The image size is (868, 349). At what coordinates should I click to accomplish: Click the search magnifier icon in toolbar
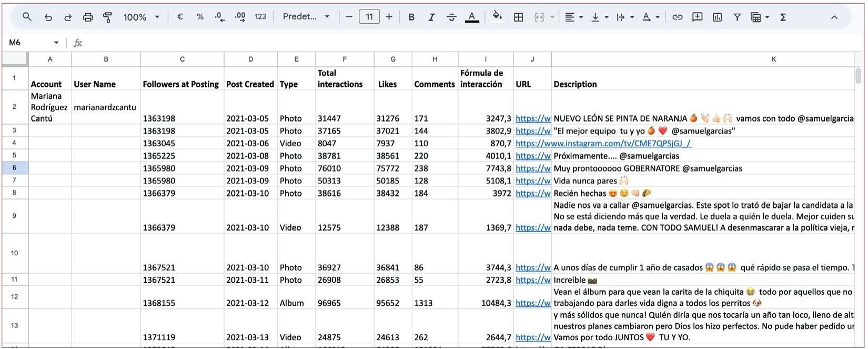27,17
